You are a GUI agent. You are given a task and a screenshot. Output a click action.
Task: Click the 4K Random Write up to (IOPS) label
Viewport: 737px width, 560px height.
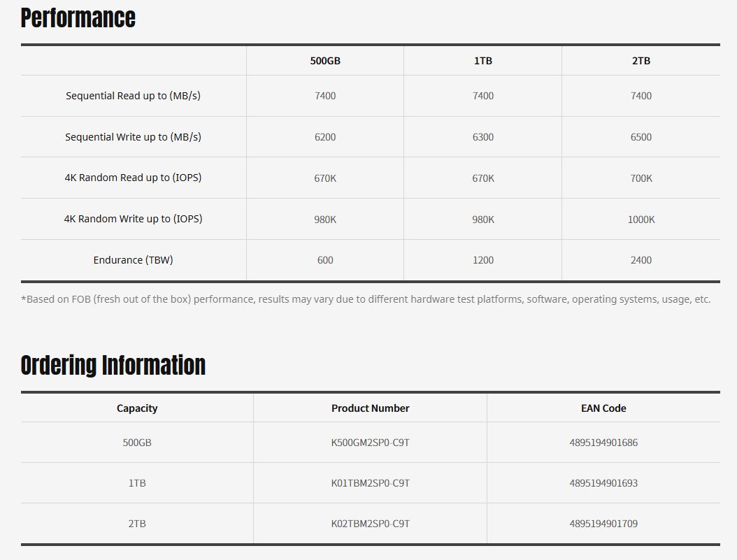133,219
